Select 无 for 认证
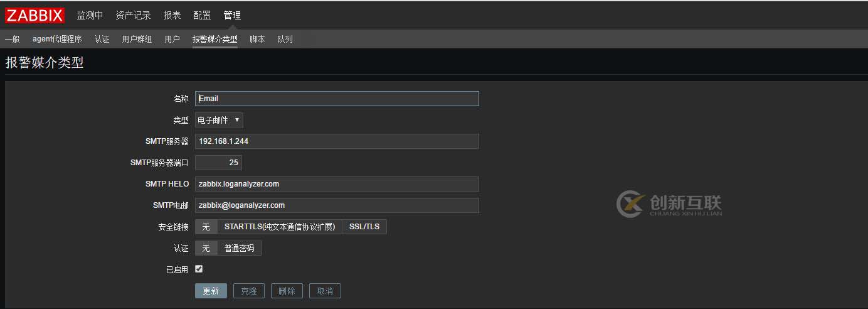Screen dimensions: 868x309 (x=206, y=248)
